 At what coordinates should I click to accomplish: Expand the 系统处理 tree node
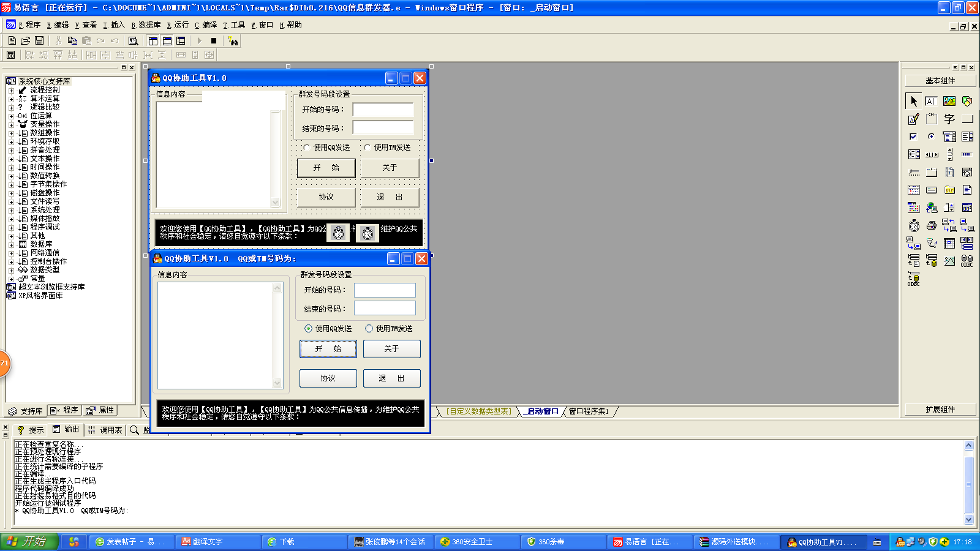(11, 210)
